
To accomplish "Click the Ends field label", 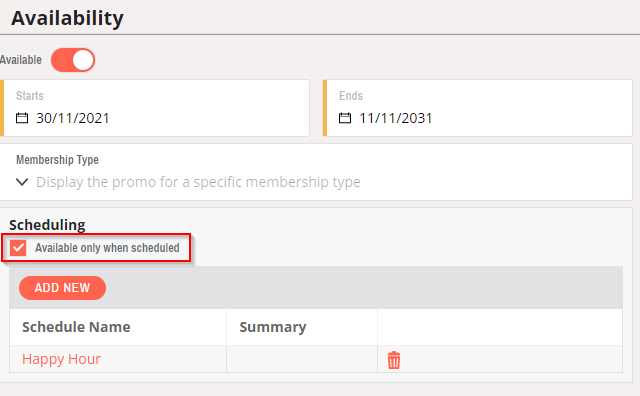I will 351,96.
